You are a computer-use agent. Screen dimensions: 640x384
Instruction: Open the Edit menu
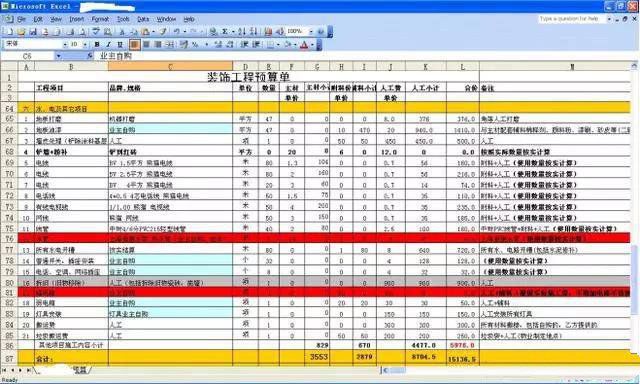pyautogui.click(x=38, y=19)
